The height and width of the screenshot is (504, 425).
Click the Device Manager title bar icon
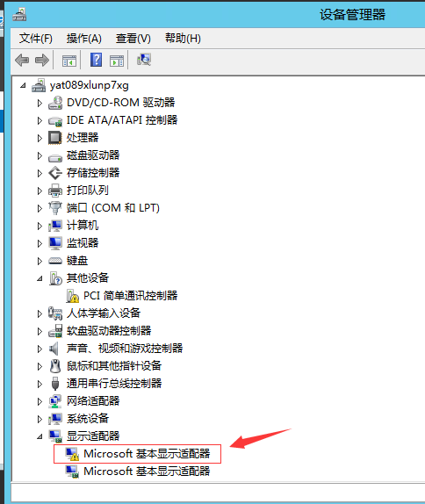(19, 15)
